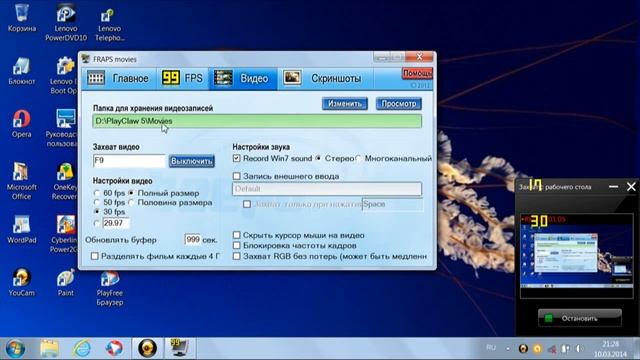Click Остановить in the capture window
The height and width of the screenshot is (360, 640).
580,318
